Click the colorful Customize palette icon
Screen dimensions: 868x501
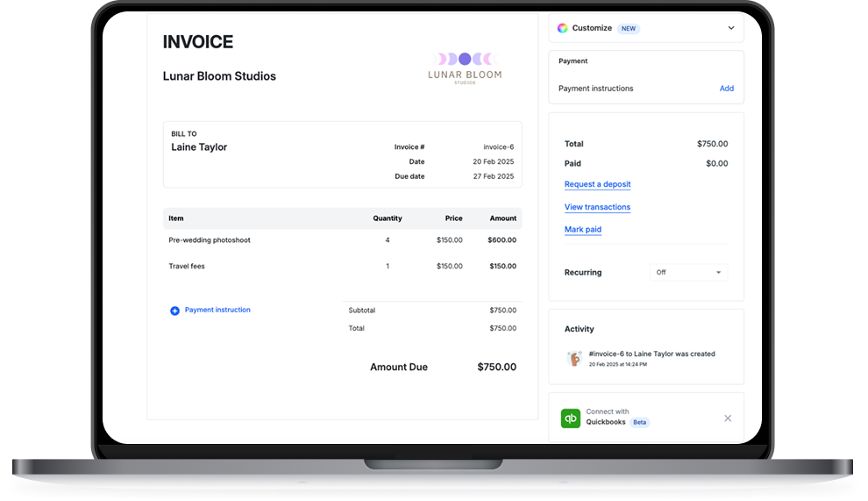click(x=563, y=28)
